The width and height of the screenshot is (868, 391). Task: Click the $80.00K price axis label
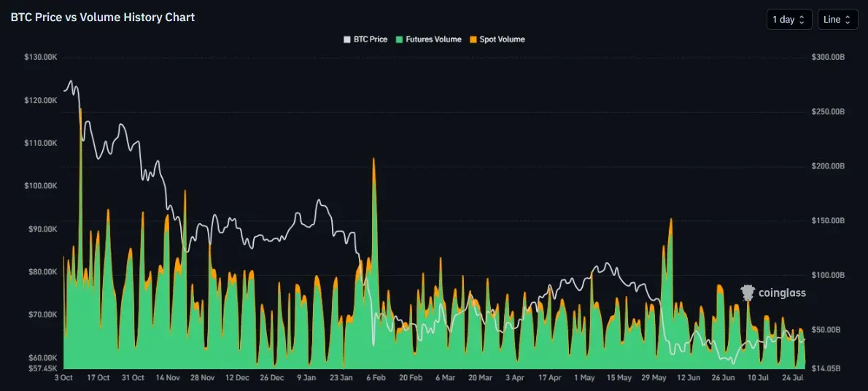(x=42, y=272)
